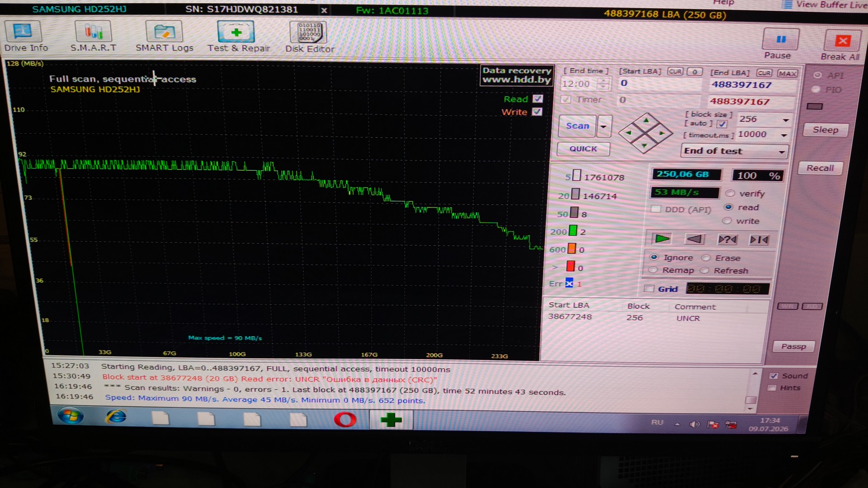Click the Pause button icon
The height and width of the screenshot is (488, 868).
[x=781, y=39]
